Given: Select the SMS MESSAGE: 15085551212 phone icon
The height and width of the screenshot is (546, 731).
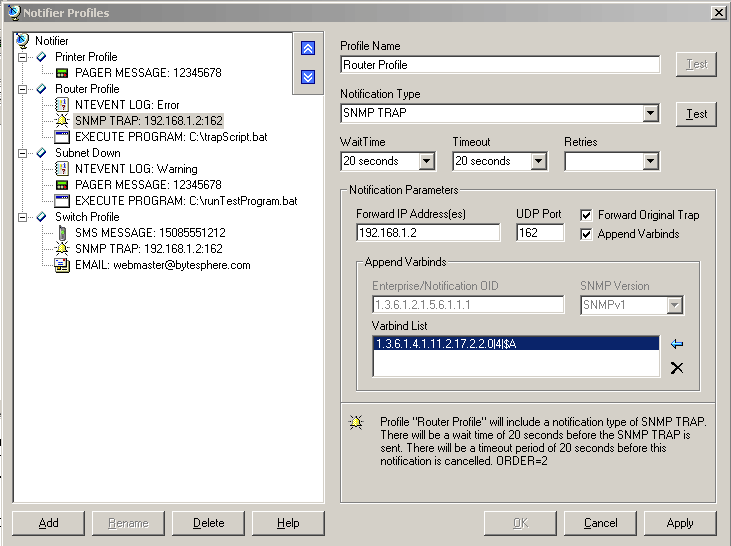Looking at the screenshot, I should point(61,233).
